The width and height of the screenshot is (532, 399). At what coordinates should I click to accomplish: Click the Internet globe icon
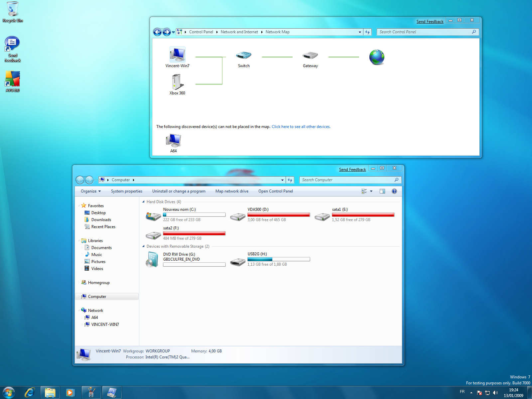click(x=377, y=57)
